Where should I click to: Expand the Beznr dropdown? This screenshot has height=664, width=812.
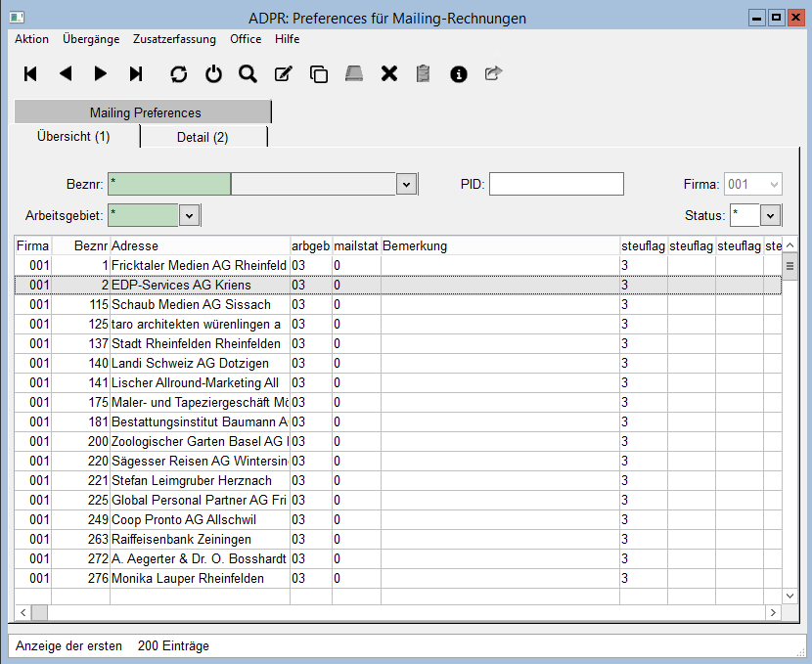coord(407,184)
